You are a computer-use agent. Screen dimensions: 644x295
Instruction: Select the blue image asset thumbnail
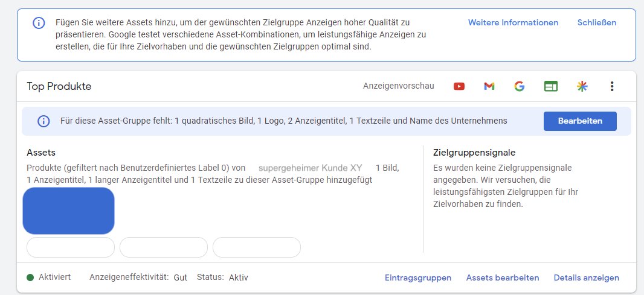[69, 211]
